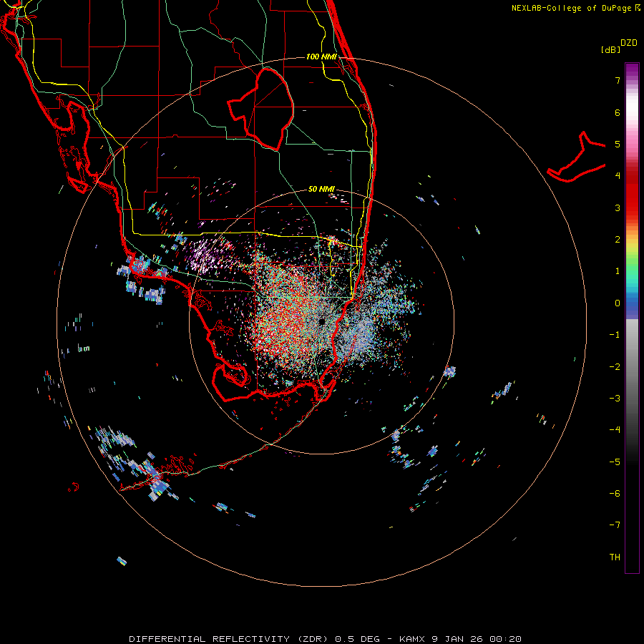644x644 pixels.
Task: Click the (ZDR) abbreviation in caption
Action: pos(313,639)
